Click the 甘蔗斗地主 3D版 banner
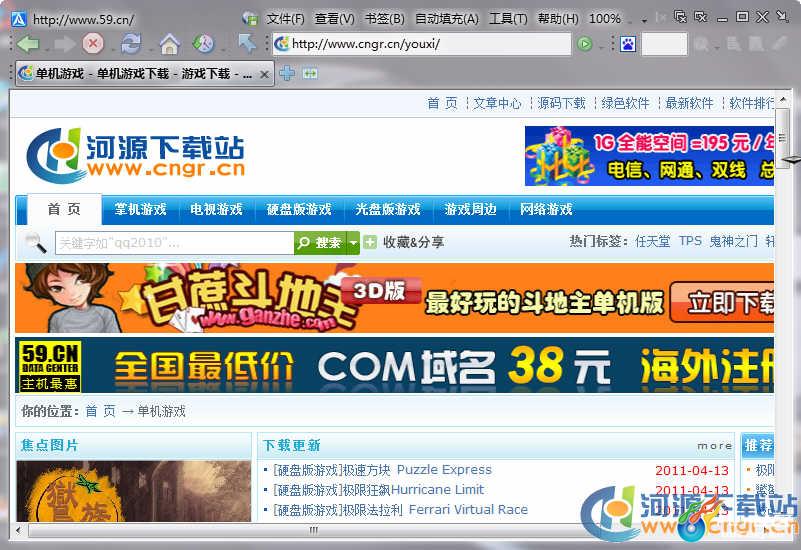Screen dimensions: 801x550 click(x=394, y=298)
